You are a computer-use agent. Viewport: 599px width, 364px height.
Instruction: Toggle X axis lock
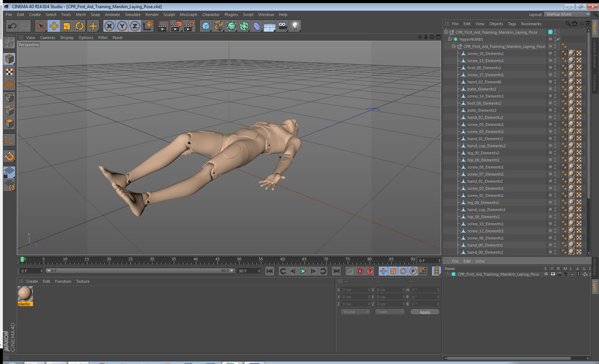(x=109, y=26)
